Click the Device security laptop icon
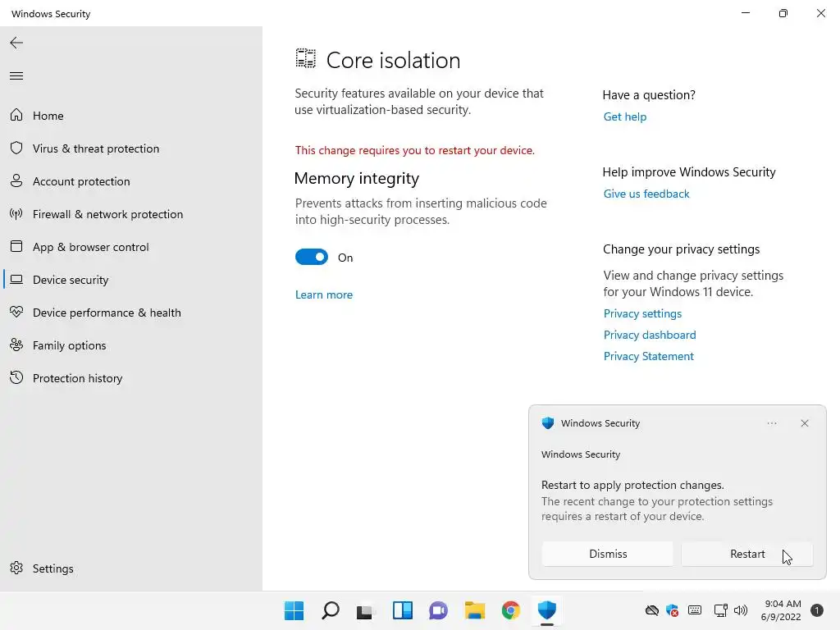Screen dimensions: 840x630 (x=16, y=279)
